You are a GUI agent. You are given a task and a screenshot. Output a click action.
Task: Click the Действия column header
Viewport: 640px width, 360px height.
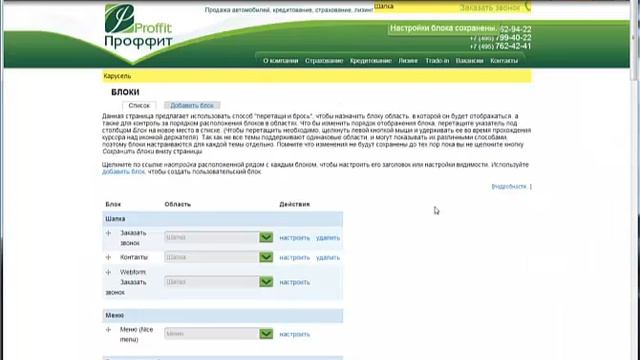[295, 204]
